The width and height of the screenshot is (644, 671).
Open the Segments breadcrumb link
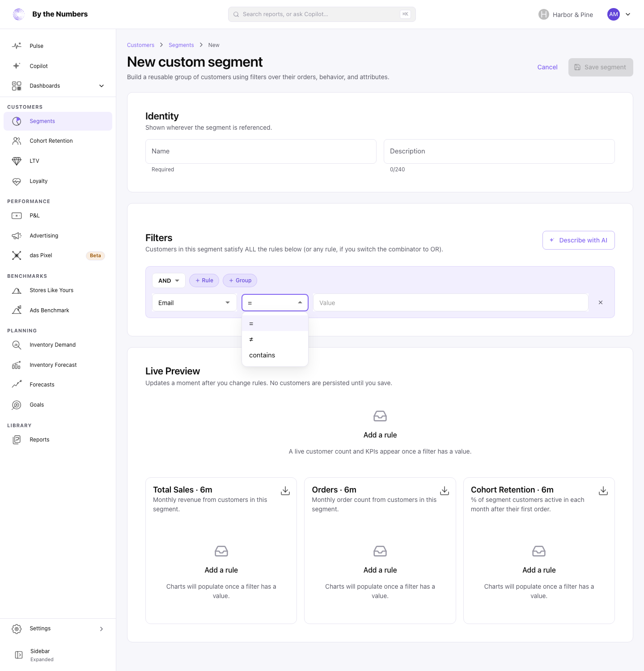[x=181, y=45]
